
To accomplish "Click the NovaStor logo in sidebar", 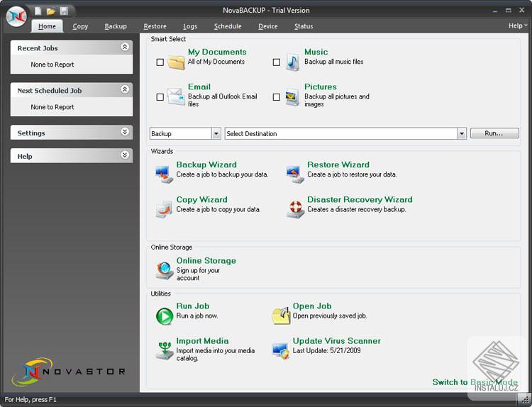I will (69, 372).
